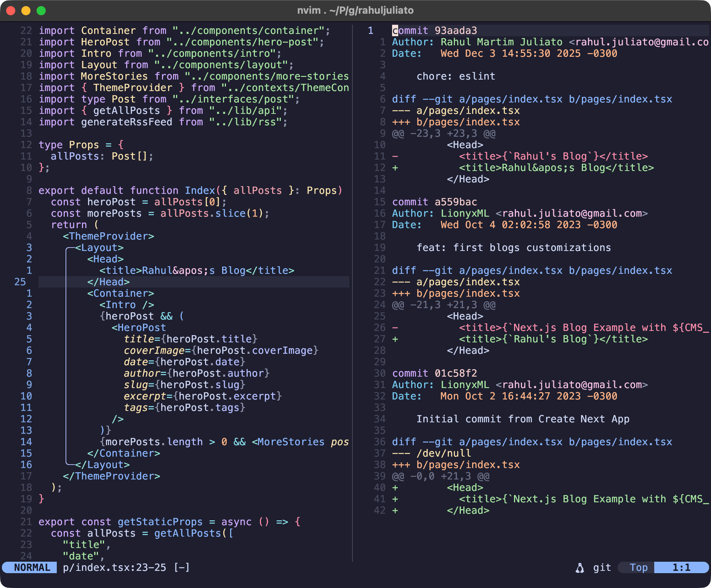Click the commit 93aada3 line
This screenshot has width=711, height=588.
click(x=434, y=30)
